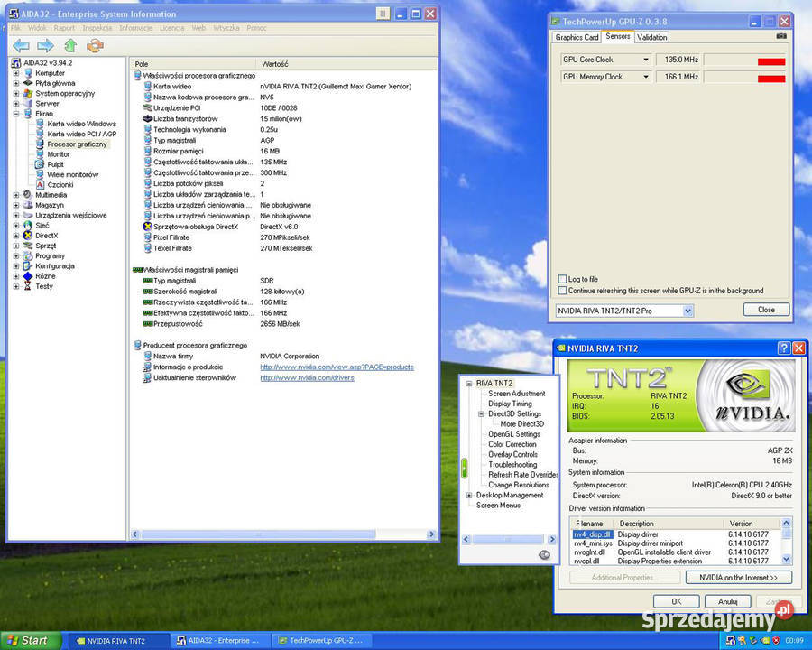Click the AIDA32 refresh toolbar icon
The image size is (812, 650).
[x=95, y=46]
